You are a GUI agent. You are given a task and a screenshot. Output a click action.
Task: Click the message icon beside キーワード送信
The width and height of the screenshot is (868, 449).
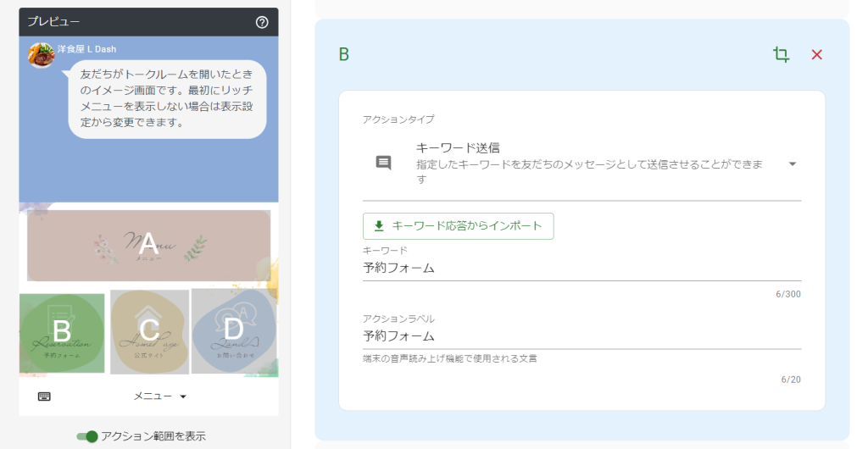click(383, 163)
